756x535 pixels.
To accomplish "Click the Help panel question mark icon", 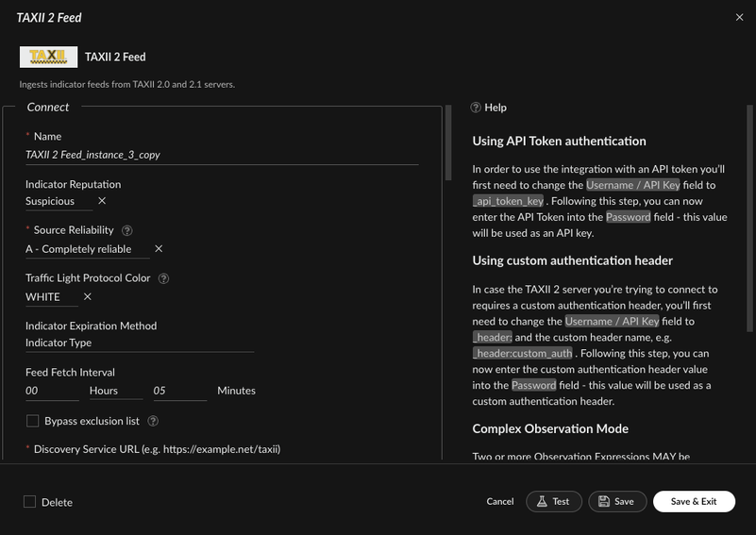I will point(476,108).
